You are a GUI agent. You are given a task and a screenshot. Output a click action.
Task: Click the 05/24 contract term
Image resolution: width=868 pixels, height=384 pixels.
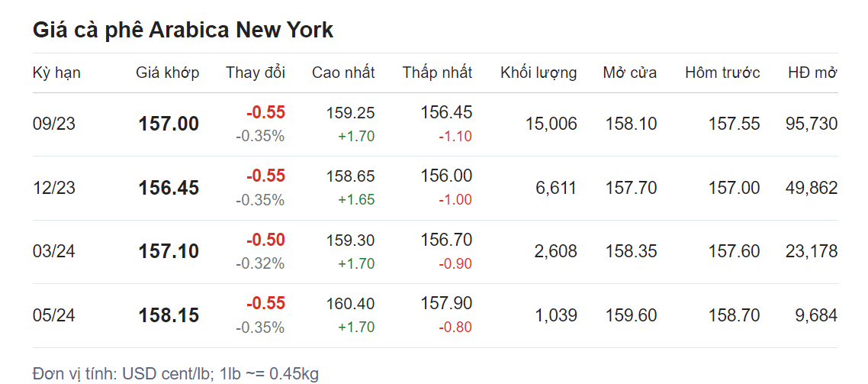click(54, 315)
